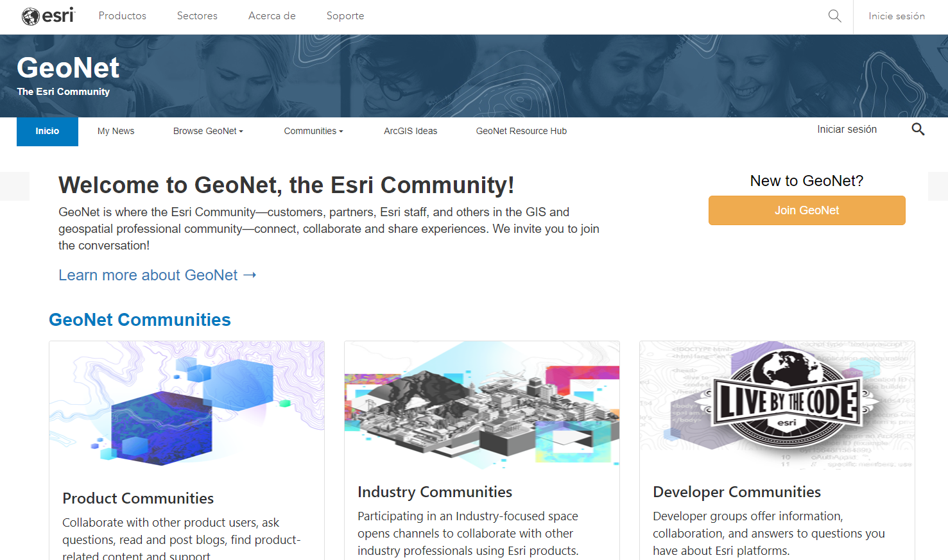Select the Inicio tab

[47, 132]
